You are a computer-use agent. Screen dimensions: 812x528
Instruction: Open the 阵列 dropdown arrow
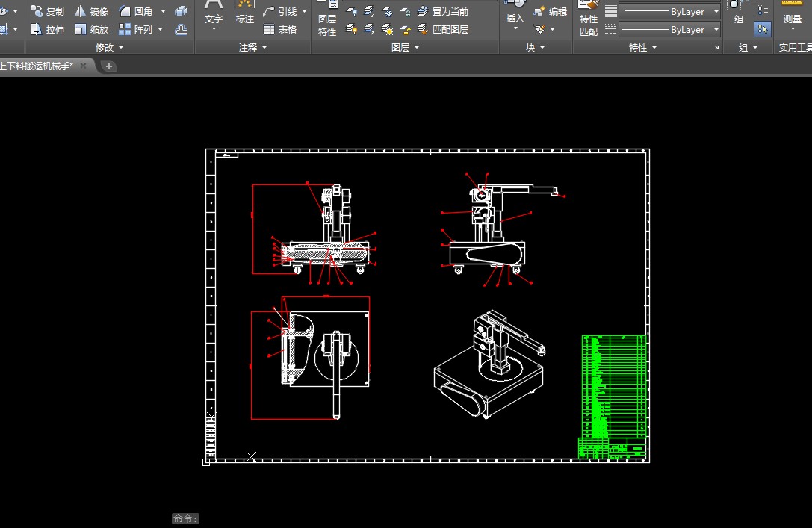click(160, 30)
